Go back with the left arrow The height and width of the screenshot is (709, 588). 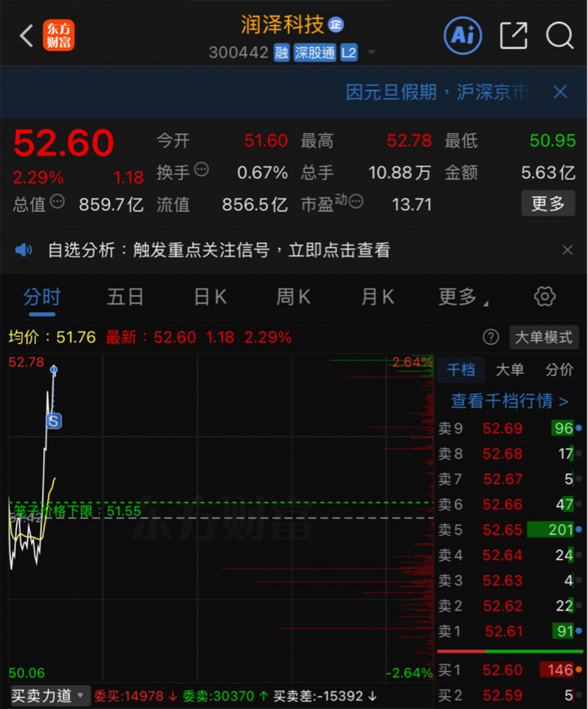27,36
